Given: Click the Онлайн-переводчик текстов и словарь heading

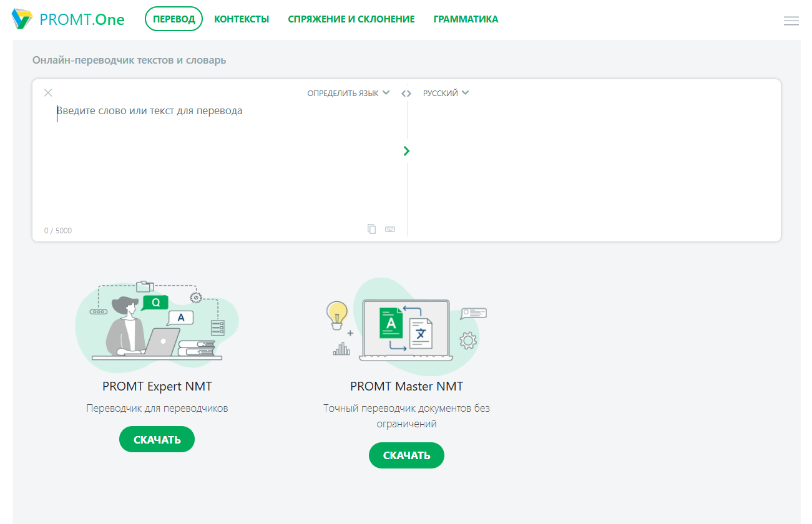Looking at the screenshot, I should tap(129, 61).
